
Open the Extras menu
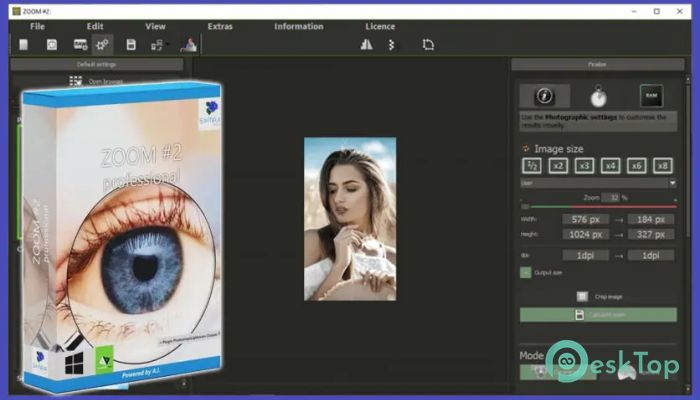220,26
